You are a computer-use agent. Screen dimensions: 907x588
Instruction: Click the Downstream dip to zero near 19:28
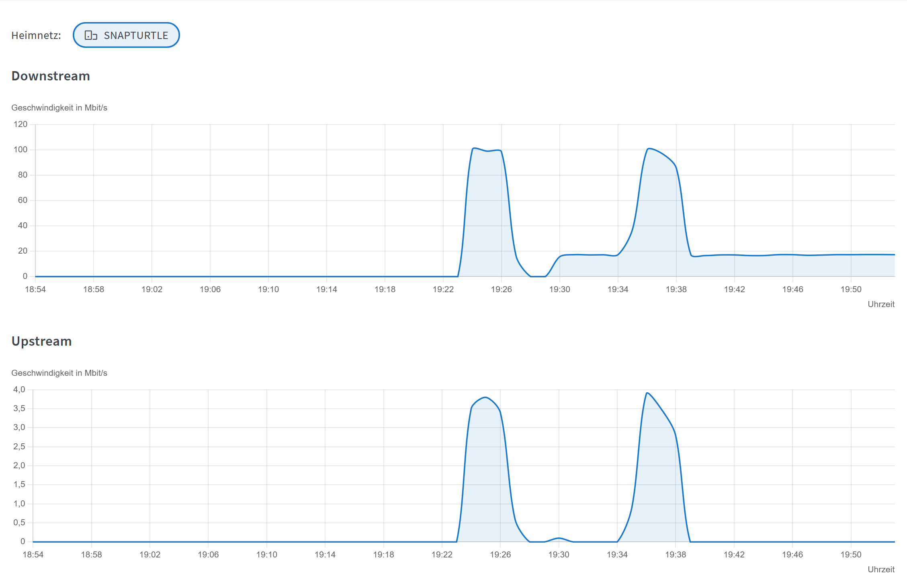click(x=538, y=276)
